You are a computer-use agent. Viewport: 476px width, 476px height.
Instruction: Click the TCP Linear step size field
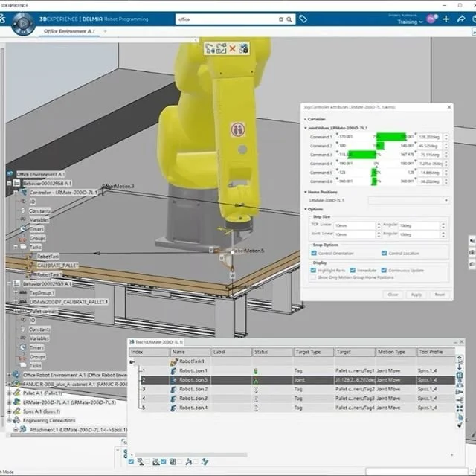[x=355, y=225]
